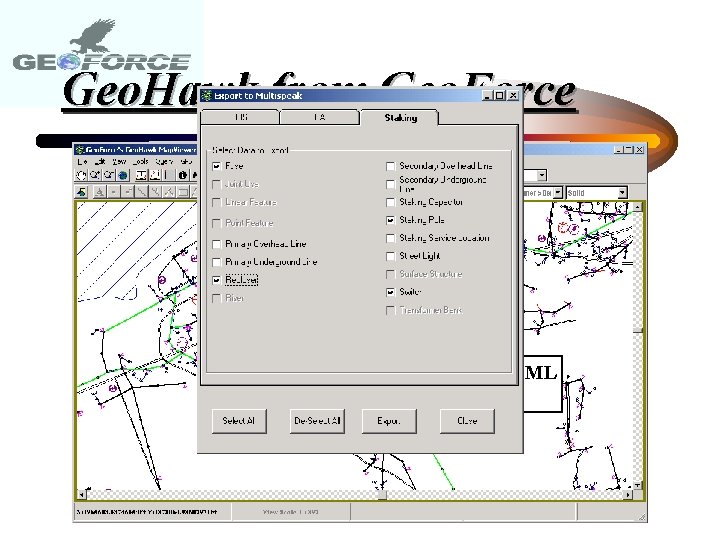Click the map scrollbar up arrow

pos(638,207)
